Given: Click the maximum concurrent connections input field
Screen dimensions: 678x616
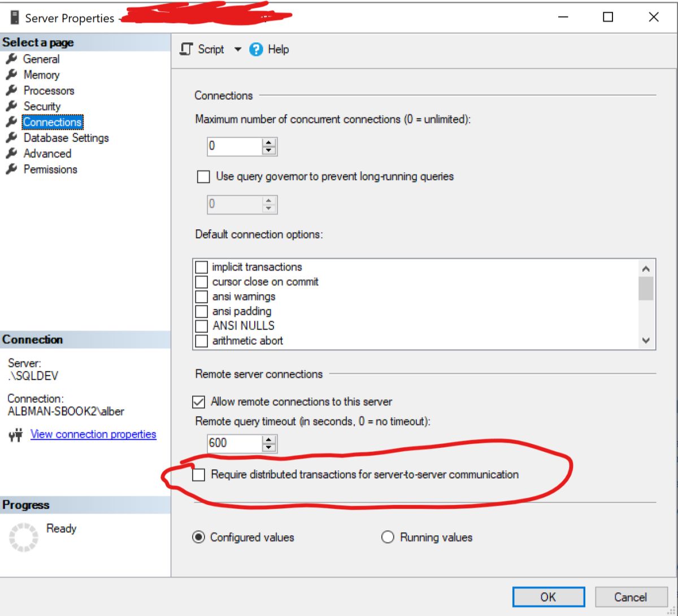Looking at the screenshot, I should (234, 146).
